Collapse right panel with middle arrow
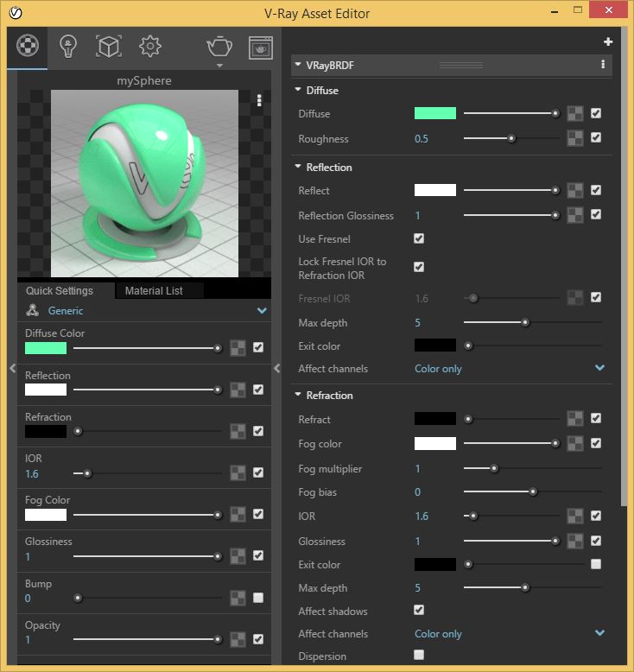Screen dimensions: 634x672 click(277, 368)
